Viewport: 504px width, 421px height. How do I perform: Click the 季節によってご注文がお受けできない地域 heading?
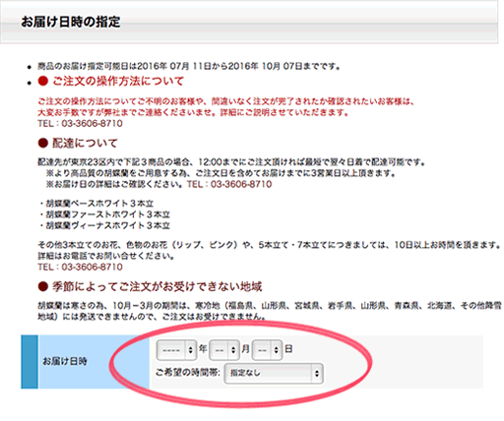(157, 286)
